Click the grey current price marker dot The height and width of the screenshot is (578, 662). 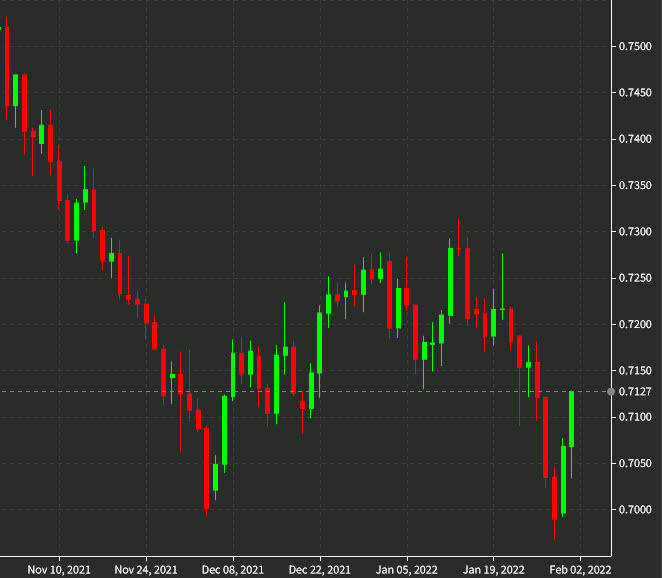click(x=611, y=391)
